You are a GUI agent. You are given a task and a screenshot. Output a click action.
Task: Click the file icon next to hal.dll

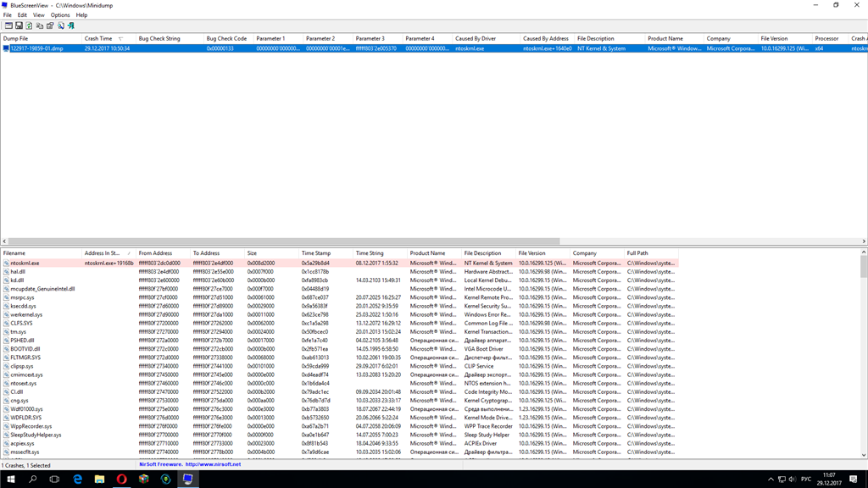click(6, 272)
